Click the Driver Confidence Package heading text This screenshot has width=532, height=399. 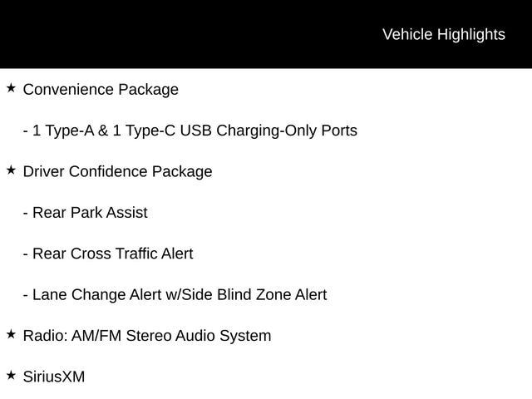[x=117, y=171]
